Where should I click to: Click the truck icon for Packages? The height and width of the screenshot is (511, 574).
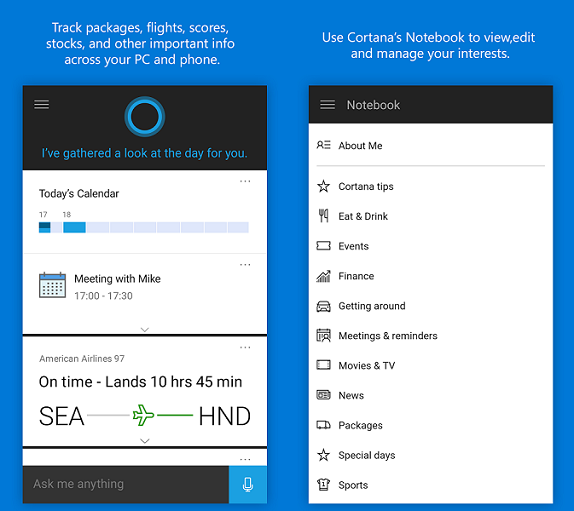point(323,425)
